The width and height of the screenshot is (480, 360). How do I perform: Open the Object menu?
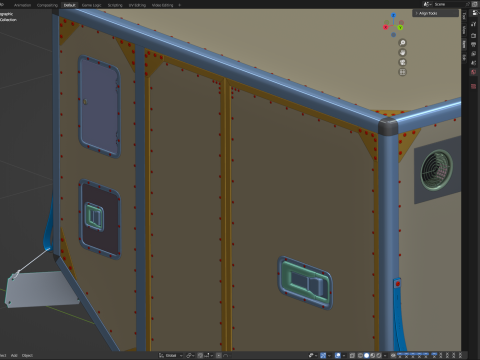(x=27, y=355)
